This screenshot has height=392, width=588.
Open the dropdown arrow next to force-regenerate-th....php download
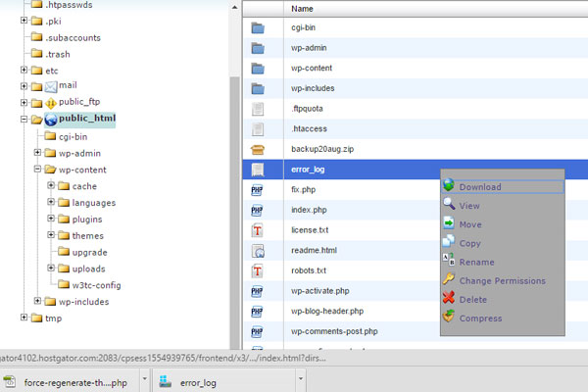point(145,379)
